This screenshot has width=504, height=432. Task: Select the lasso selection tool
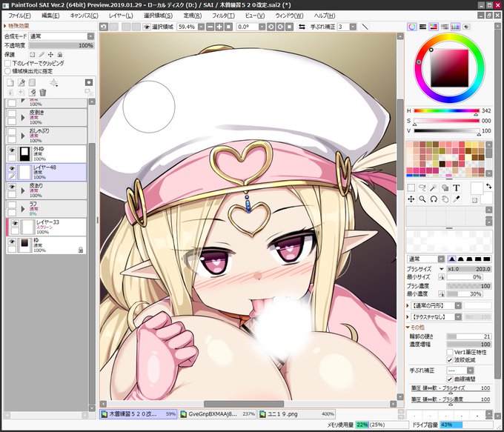pos(422,187)
